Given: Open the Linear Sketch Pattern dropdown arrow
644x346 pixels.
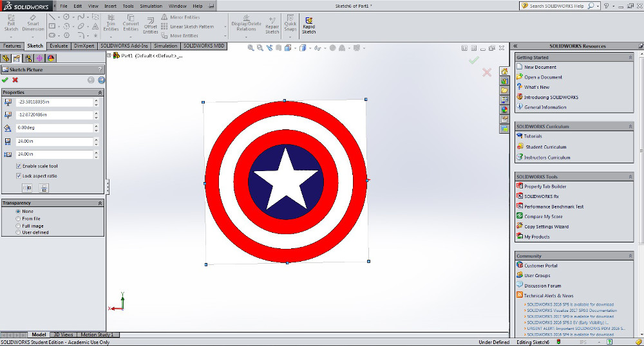Looking at the screenshot, I should [x=225, y=26].
